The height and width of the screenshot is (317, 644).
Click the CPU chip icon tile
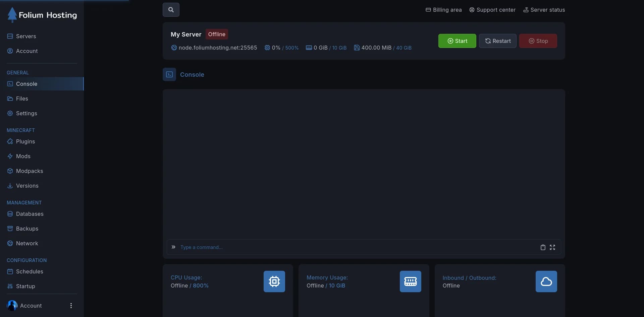tap(274, 281)
